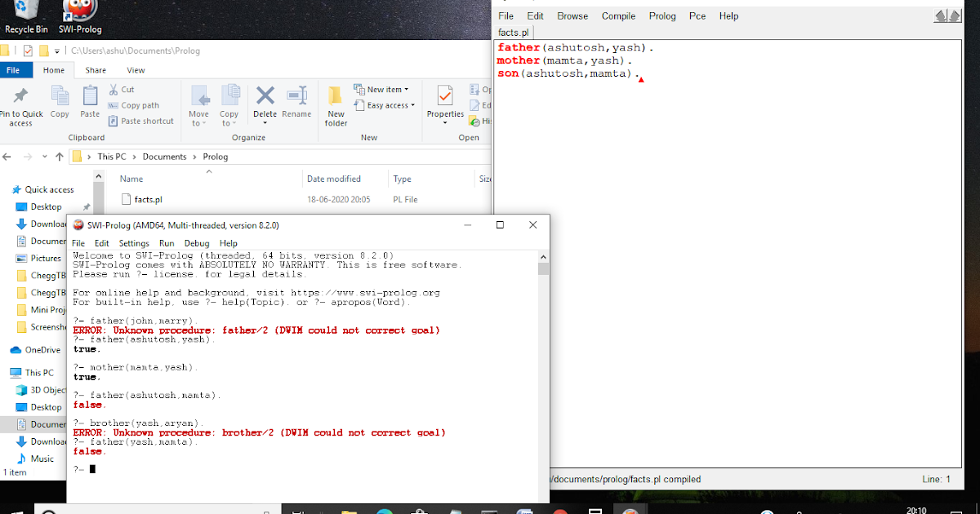Open the Compile menu in the Prolog editor
Viewport: 980px width, 514px height.
[x=618, y=16]
